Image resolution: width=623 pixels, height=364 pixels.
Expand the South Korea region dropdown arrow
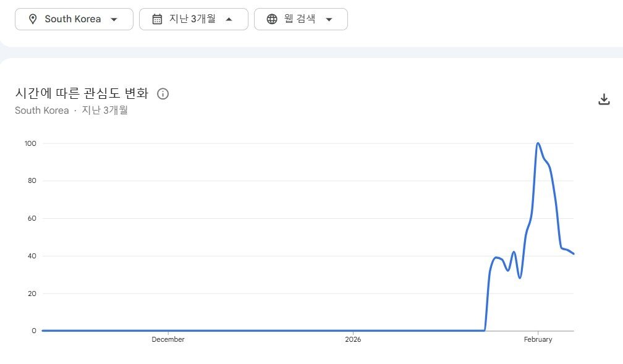point(114,19)
